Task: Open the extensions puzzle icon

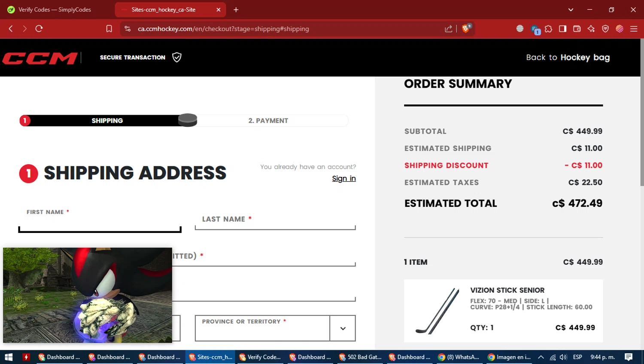Action: tap(548, 29)
